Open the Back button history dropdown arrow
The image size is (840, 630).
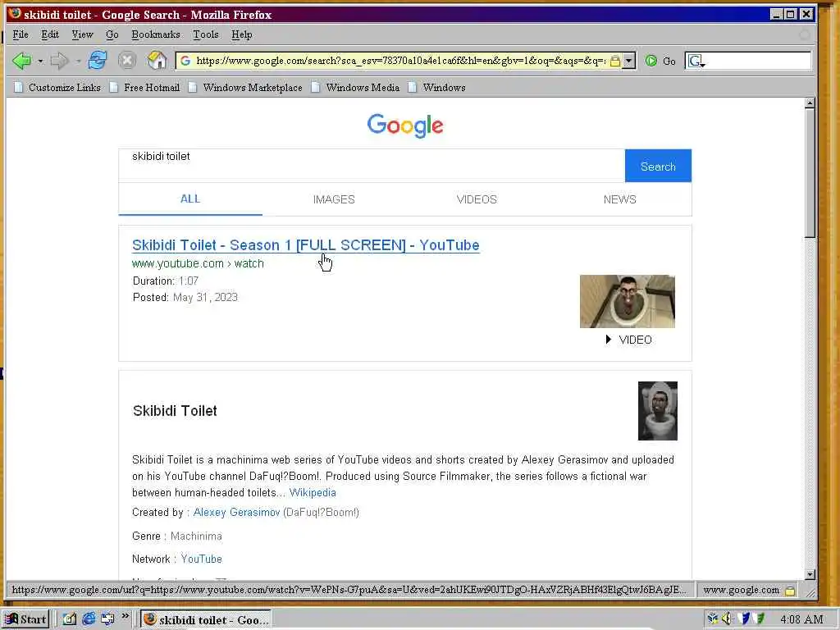click(x=40, y=61)
